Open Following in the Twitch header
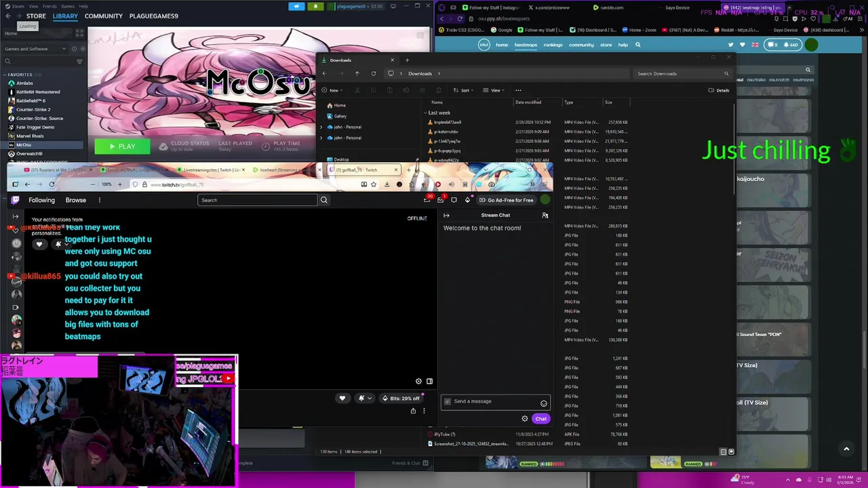 click(41, 200)
